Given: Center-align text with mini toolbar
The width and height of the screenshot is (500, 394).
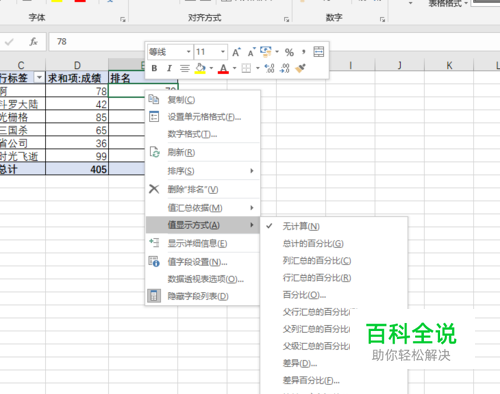Looking at the screenshot, I should (184, 68).
